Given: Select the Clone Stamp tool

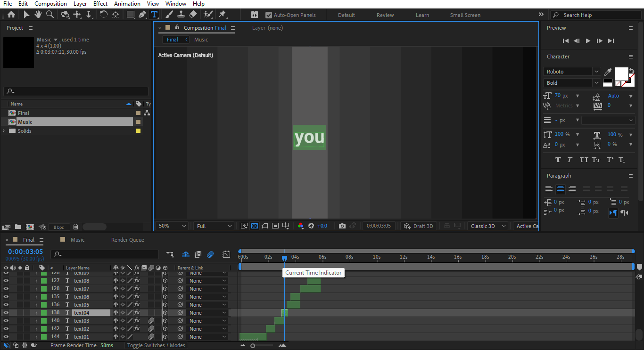Looking at the screenshot, I should (x=181, y=15).
